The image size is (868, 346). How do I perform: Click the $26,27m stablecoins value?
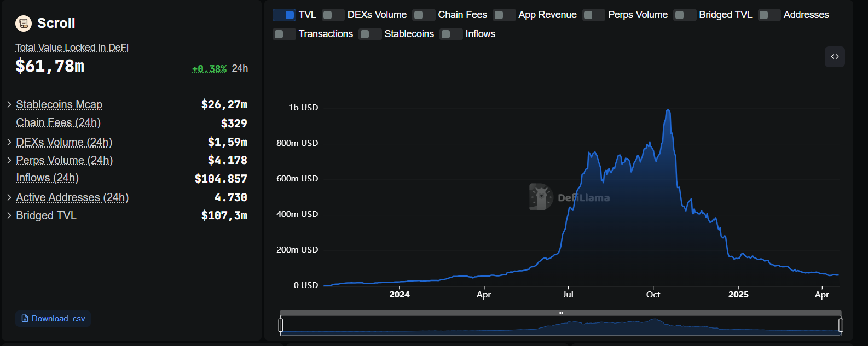(x=224, y=104)
